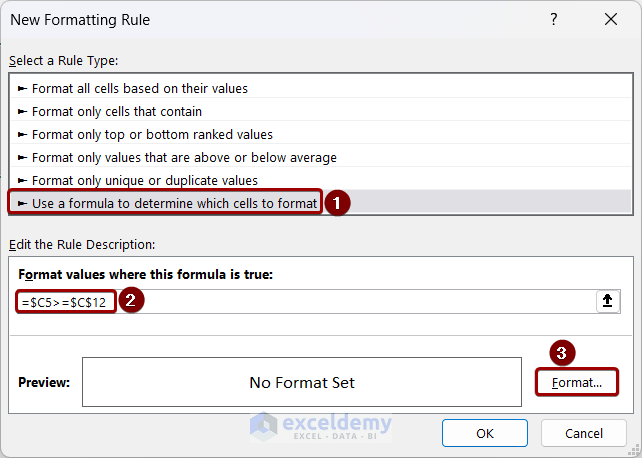This screenshot has height=458, width=642.
Task: Click the red step 1 marker
Action: (x=337, y=203)
